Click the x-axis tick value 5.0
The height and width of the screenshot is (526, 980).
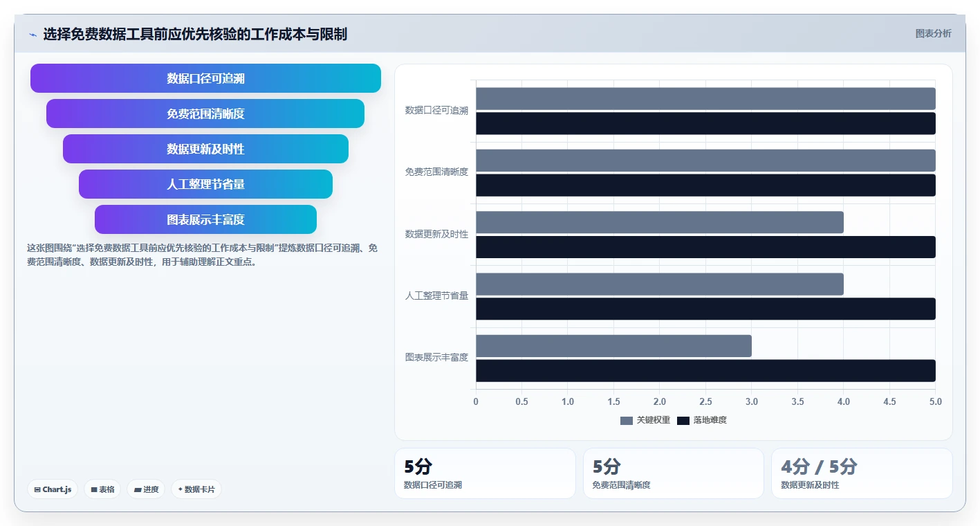[935, 401]
